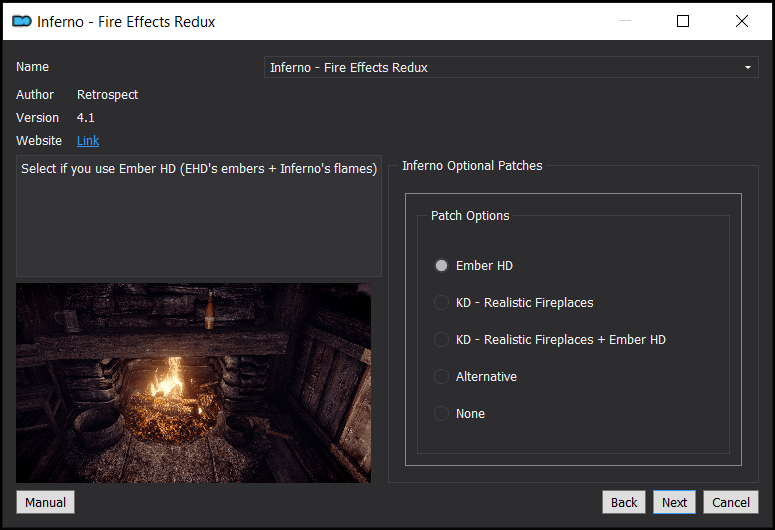Go Back to previous installer page
Viewport: 775px width, 530px height.
pyautogui.click(x=624, y=502)
